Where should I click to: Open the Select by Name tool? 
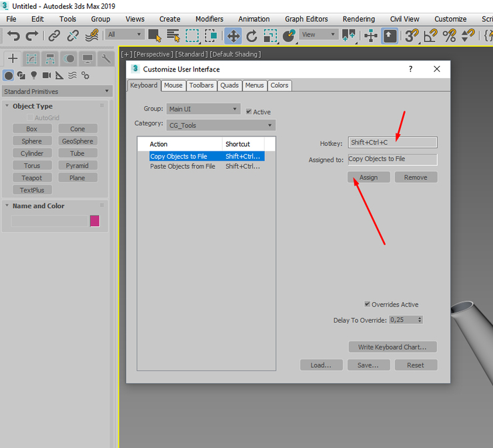173,35
